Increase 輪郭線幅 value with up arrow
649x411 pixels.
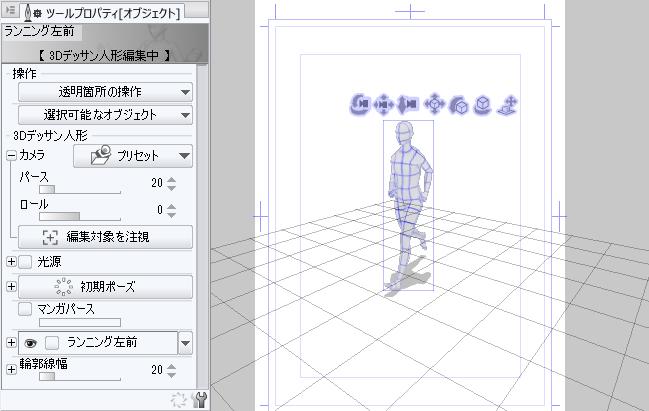[x=171, y=366]
